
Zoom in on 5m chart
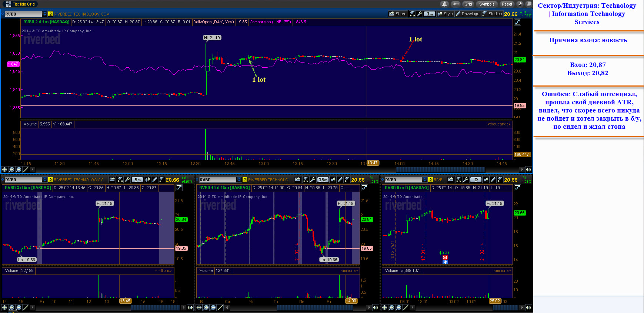pyautogui.click(x=12, y=307)
